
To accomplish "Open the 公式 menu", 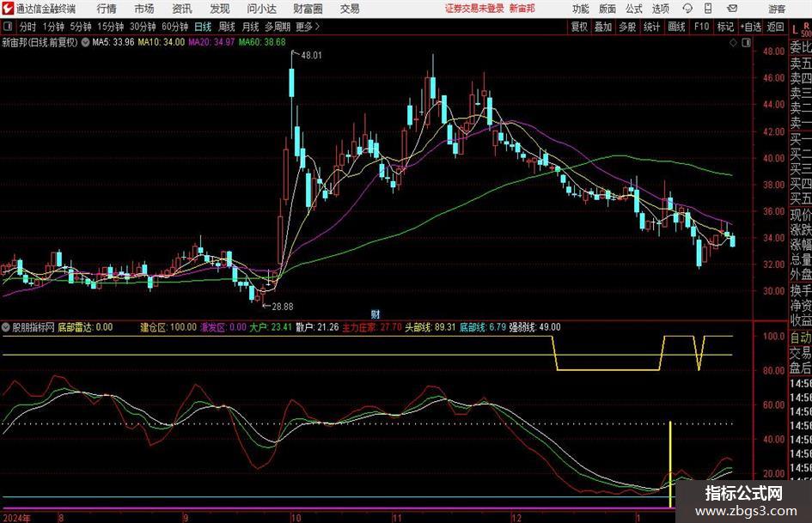I will (633, 9).
